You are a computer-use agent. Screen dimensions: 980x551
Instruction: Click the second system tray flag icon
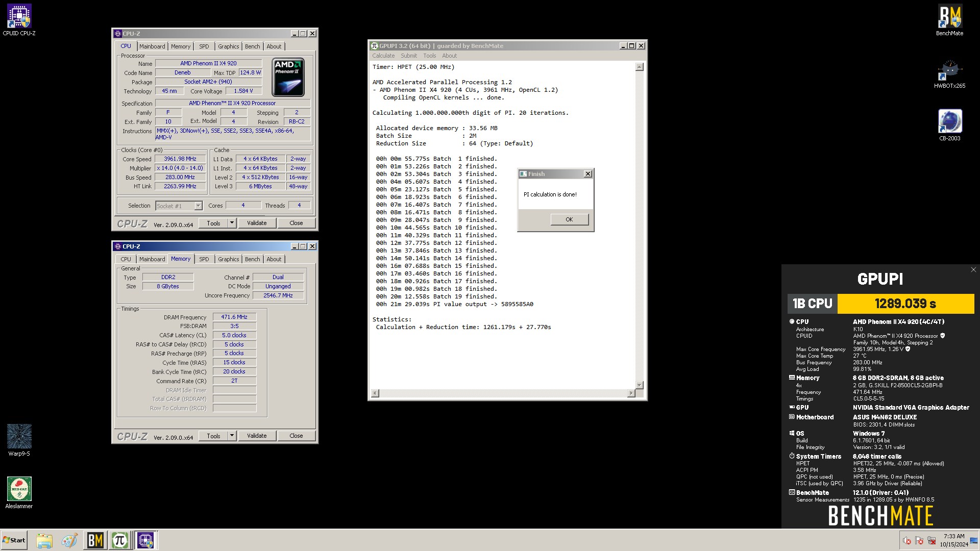pos(919,540)
